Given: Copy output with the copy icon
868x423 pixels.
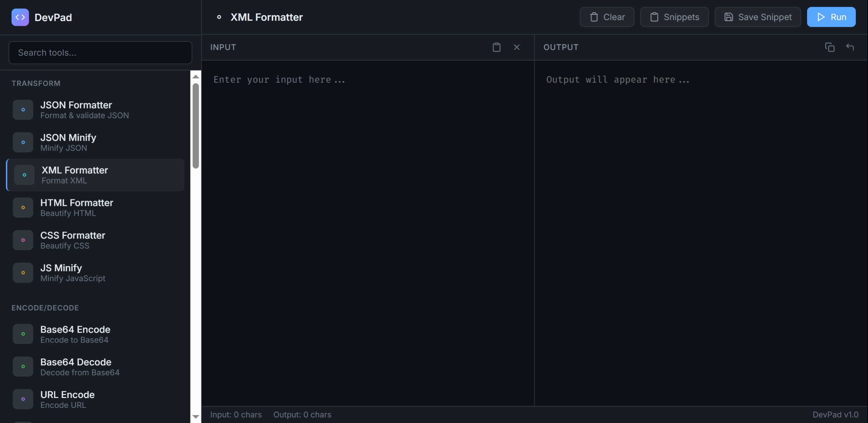Looking at the screenshot, I should pos(829,47).
